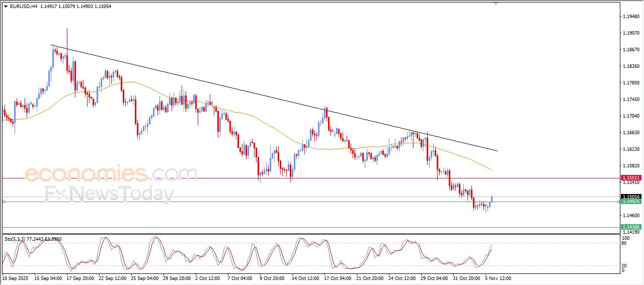The width and height of the screenshot is (644, 285).
Task: Click the square handle at green line's right end
Action: point(618,202)
